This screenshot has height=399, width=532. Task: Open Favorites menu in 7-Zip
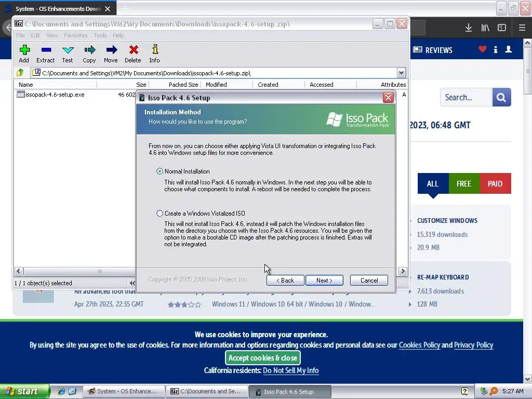tap(76, 35)
